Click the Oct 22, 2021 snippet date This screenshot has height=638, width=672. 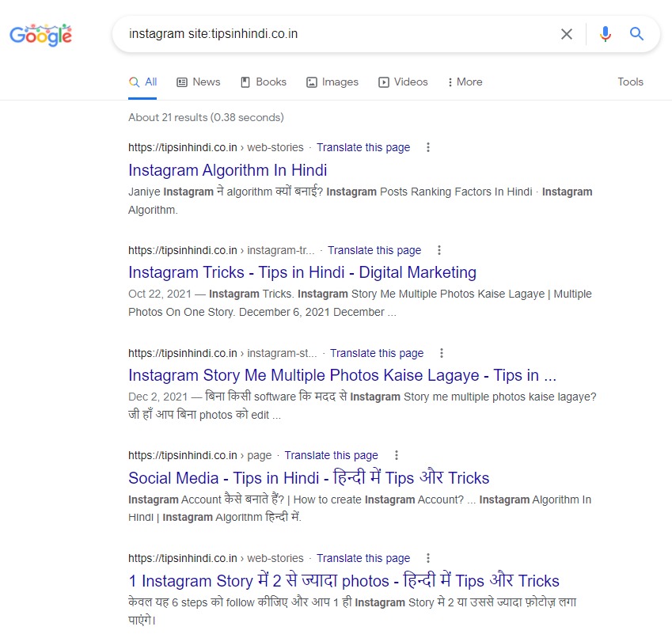click(x=159, y=294)
